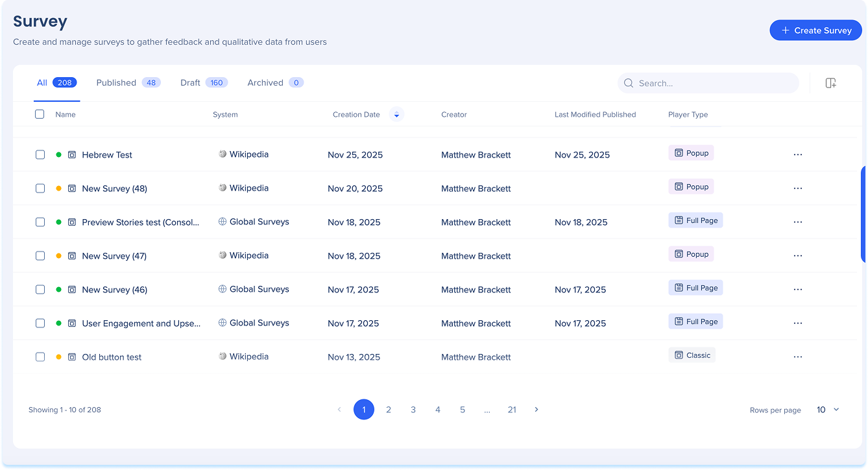Viewport: 868px width, 470px height.
Task: Open three-dot menu for Old button test
Action: [x=798, y=357]
